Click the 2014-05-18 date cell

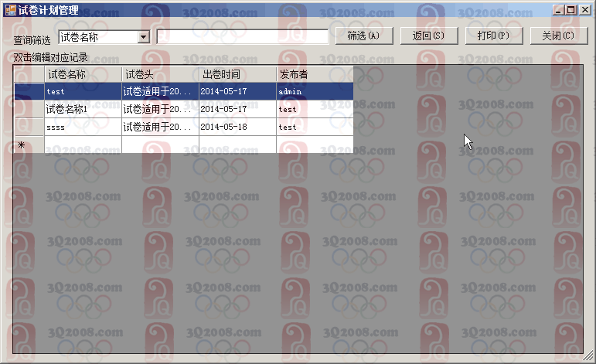(x=237, y=127)
